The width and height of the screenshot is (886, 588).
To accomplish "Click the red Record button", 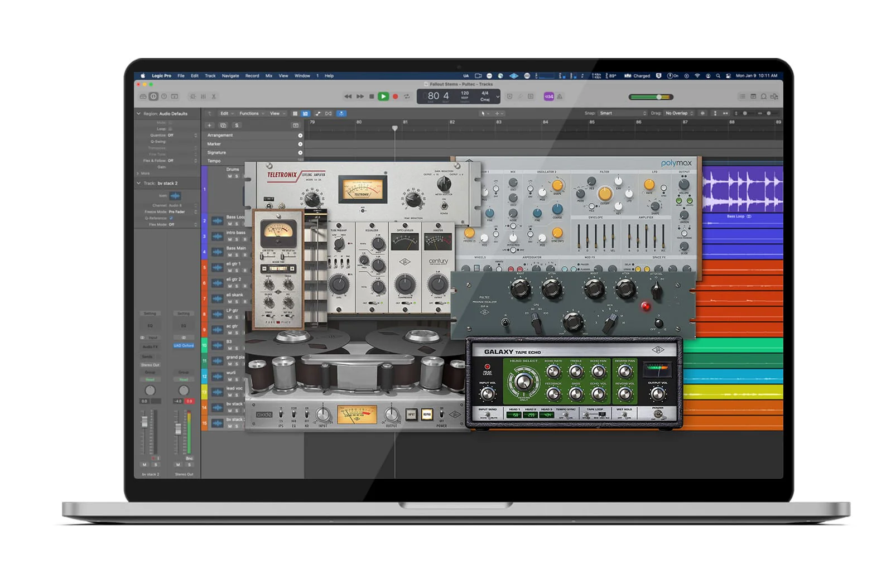I will tap(395, 97).
